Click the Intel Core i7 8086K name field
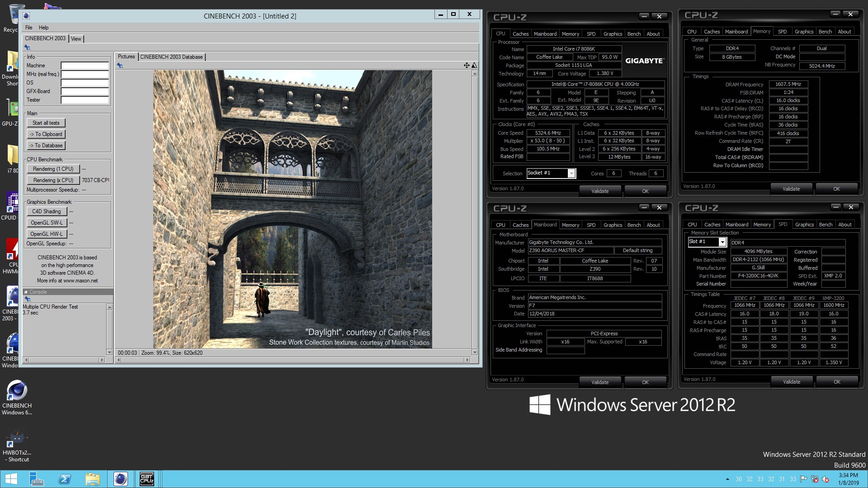The image size is (868, 488). [574, 49]
